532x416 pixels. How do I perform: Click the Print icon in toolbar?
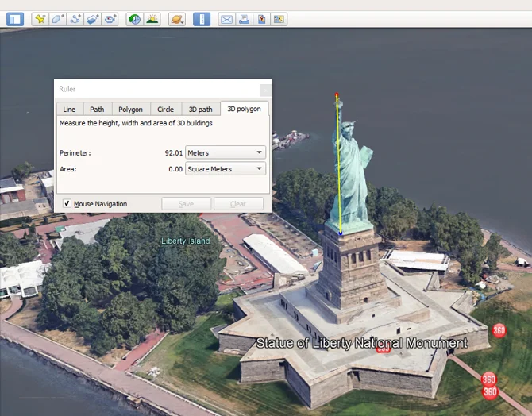point(245,19)
